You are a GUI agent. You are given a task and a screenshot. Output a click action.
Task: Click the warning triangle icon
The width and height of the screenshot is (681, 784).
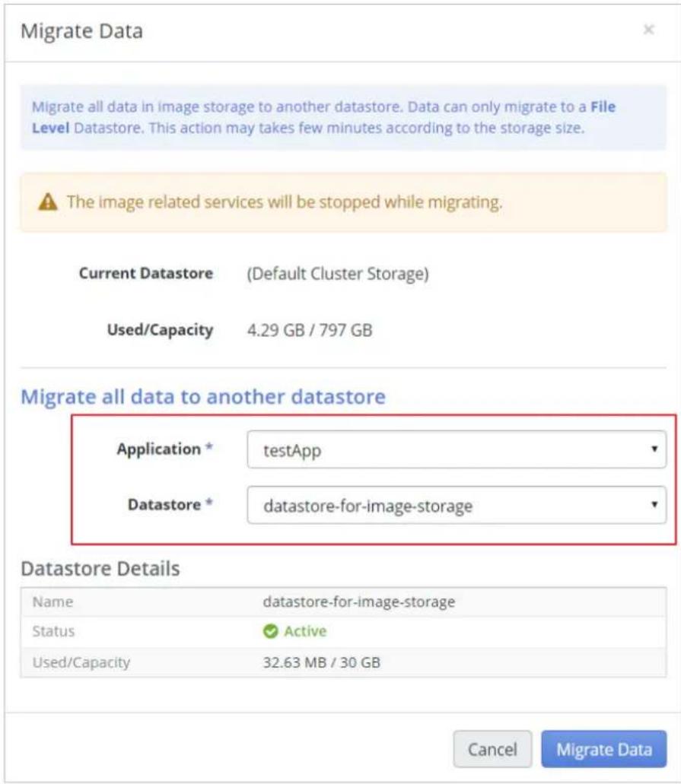click(x=48, y=202)
